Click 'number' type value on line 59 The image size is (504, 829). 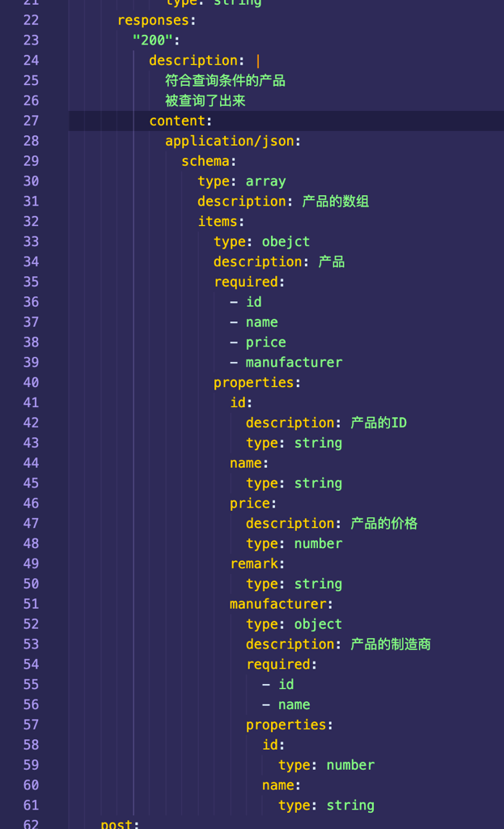(x=350, y=765)
